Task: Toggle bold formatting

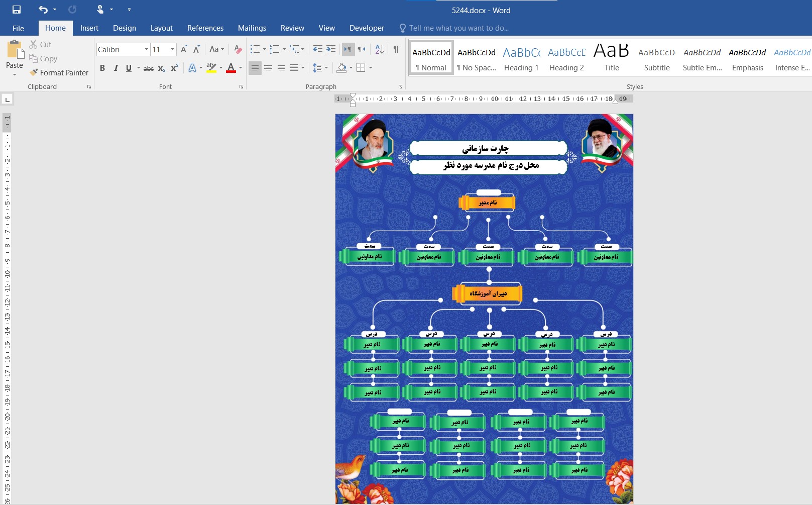Action: click(x=102, y=68)
